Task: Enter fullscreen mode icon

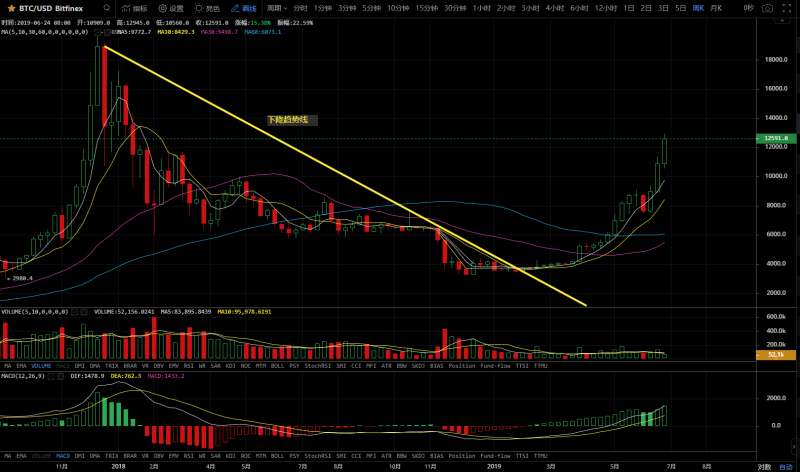Action: [x=787, y=8]
